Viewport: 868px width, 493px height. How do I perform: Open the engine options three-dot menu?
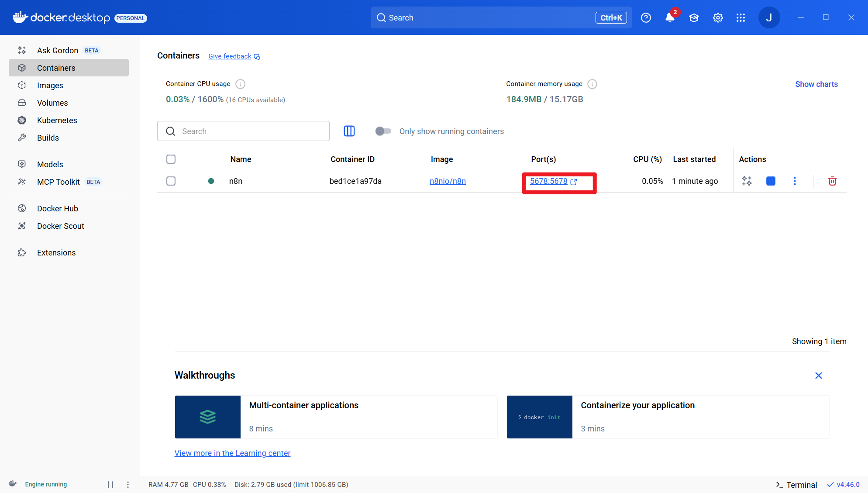pos(128,484)
